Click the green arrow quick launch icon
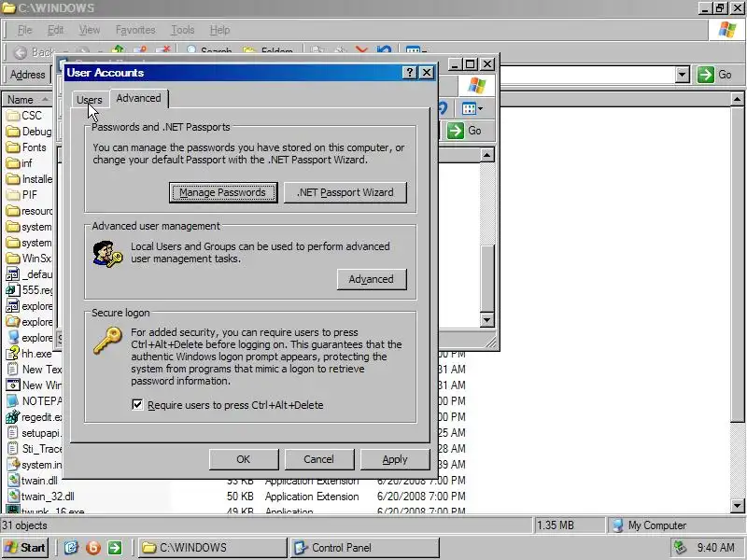This screenshot has width=747, height=560. tap(115, 548)
